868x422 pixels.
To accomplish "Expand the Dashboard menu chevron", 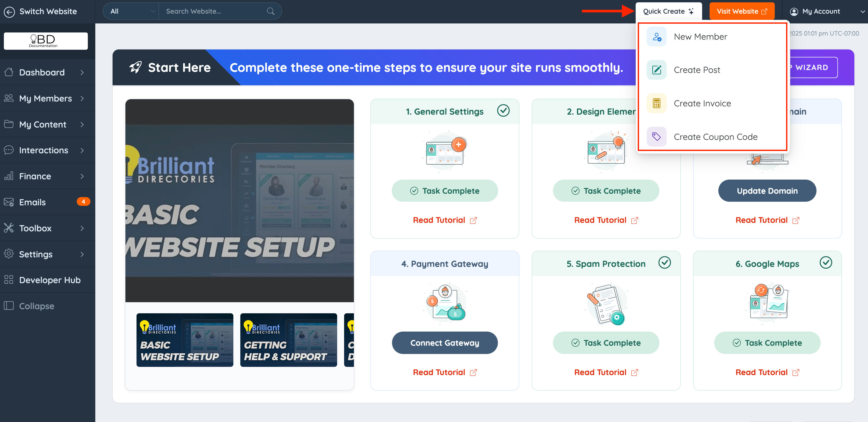I will point(82,72).
